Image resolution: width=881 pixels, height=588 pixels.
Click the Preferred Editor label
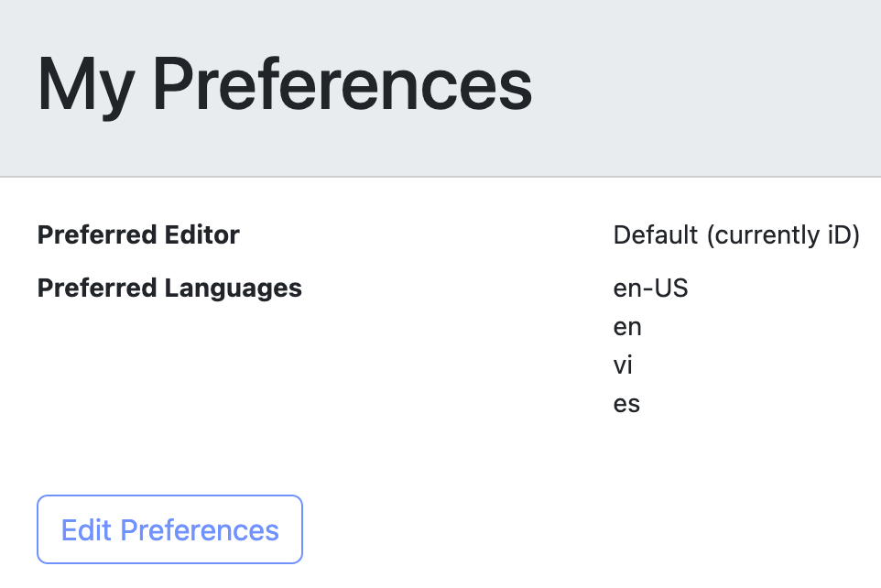coord(138,235)
